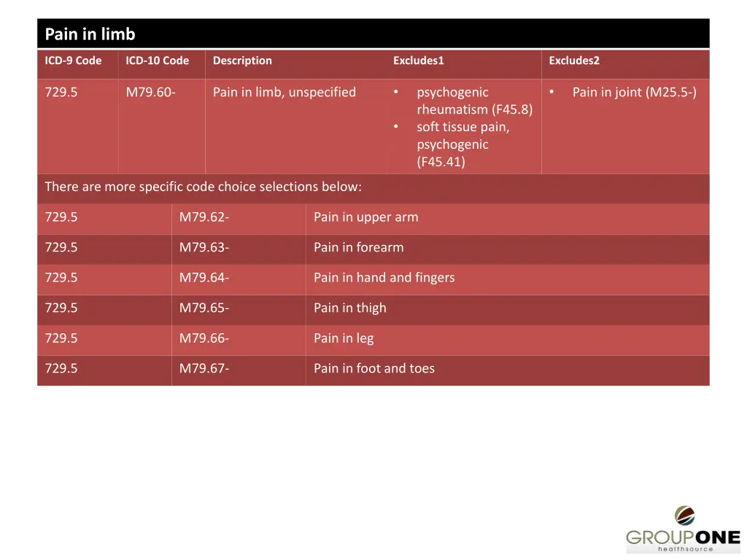Click the 'Pain in limb' title bar text
The width and height of the screenshot is (747, 560).
pos(90,34)
